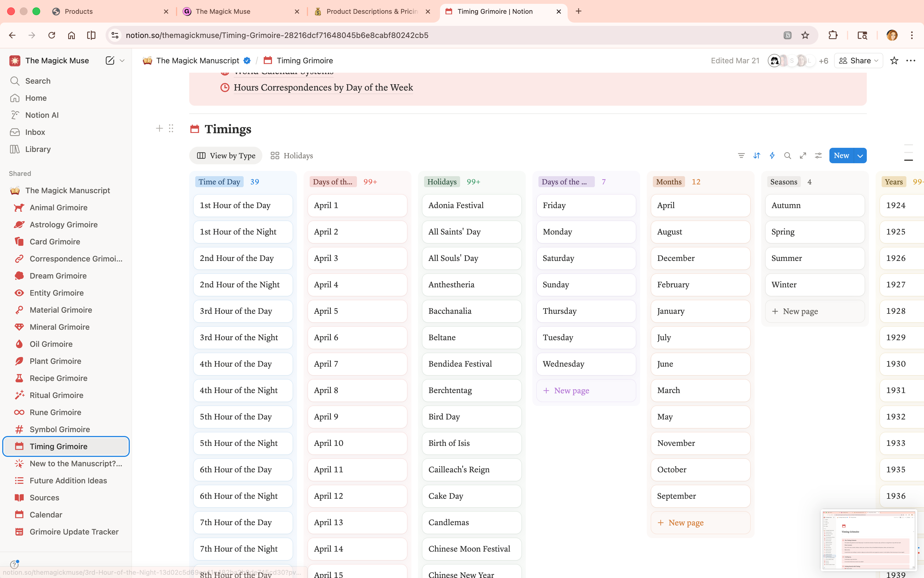Image resolution: width=924 pixels, height=578 pixels.
Task: Click the Time of Day group label
Action: coord(219,182)
